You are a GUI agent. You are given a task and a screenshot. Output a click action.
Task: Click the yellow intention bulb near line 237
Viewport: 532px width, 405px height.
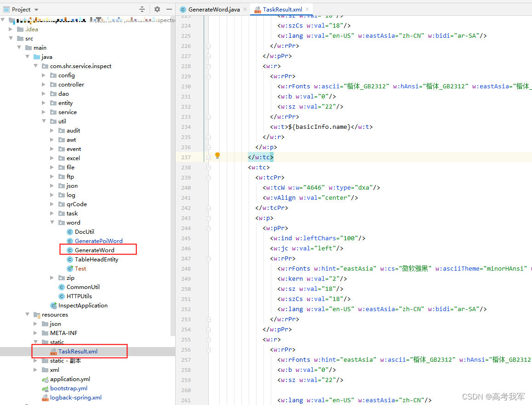217,156
